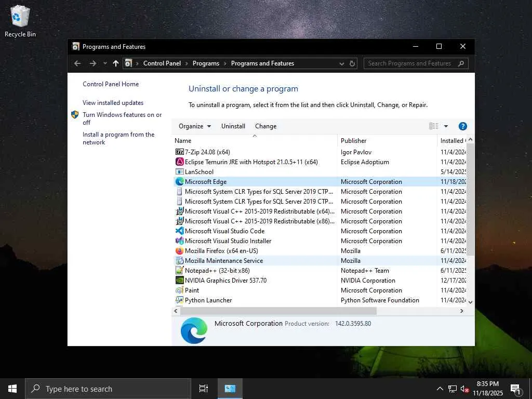Click the muted volume tray icon
The width and height of the screenshot is (532, 399).
coord(464,389)
